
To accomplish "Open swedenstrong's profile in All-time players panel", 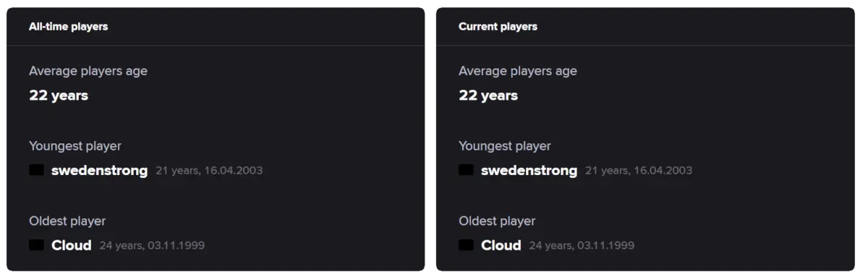I will click(100, 171).
